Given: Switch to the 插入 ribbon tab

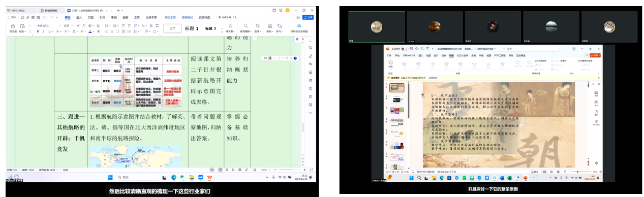Looking at the screenshot, I should (79, 17).
